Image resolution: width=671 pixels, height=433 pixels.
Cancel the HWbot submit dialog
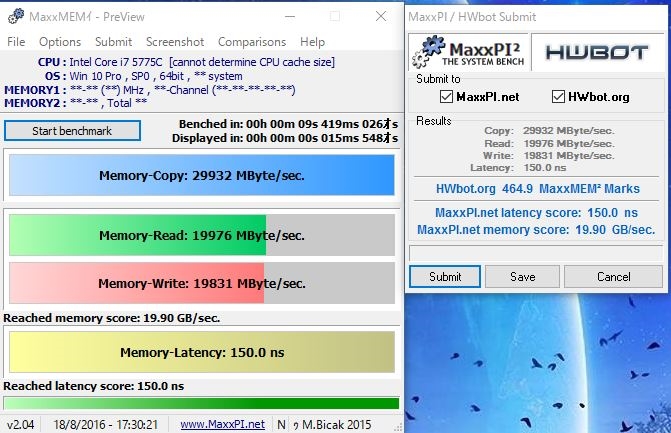(x=614, y=277)
